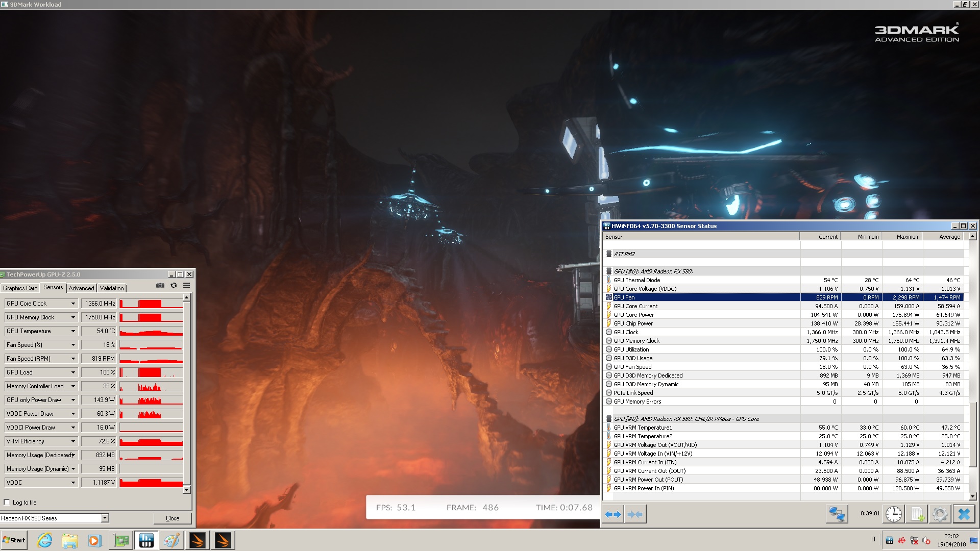Close HWiNFO sensors with the blue X button
This screenshot has width=980, height=551.
964,514
